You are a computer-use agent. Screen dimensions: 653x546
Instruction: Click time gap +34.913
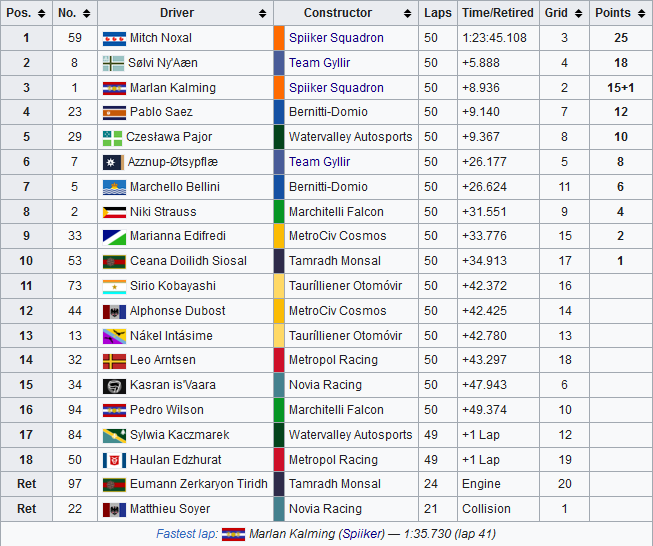click(x=484, y=261)
